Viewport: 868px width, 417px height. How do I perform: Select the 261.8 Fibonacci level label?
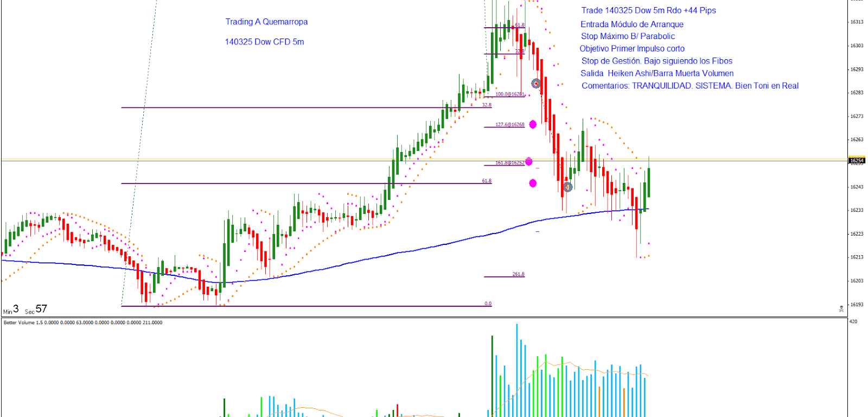[518, 274]
